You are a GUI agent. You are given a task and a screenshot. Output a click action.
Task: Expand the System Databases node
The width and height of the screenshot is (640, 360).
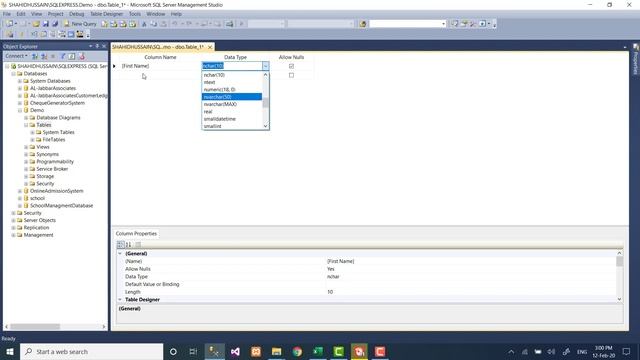[x=20, y=81]
